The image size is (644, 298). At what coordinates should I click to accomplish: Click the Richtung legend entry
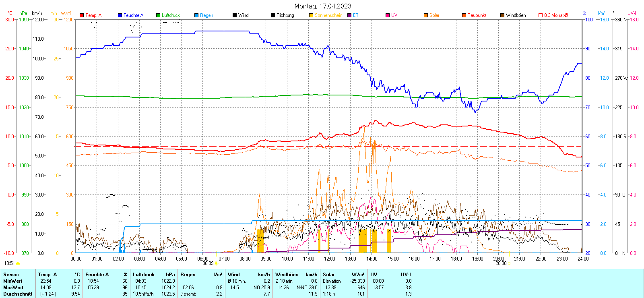pos(285,15)
